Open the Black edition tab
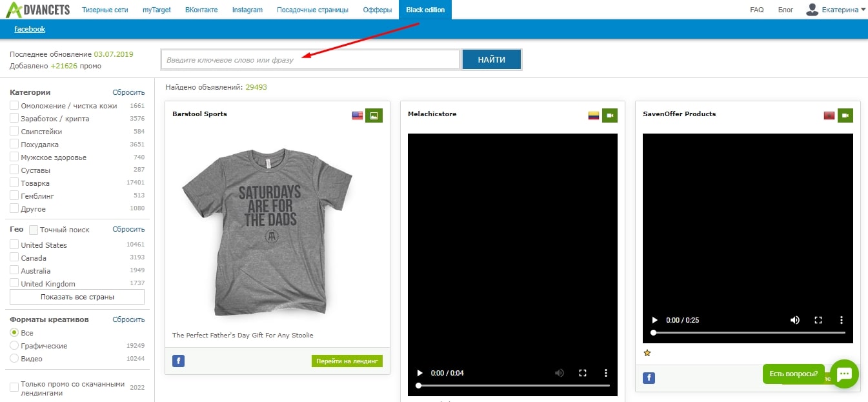The image size is (868, 402). click(x=425, y=10)
